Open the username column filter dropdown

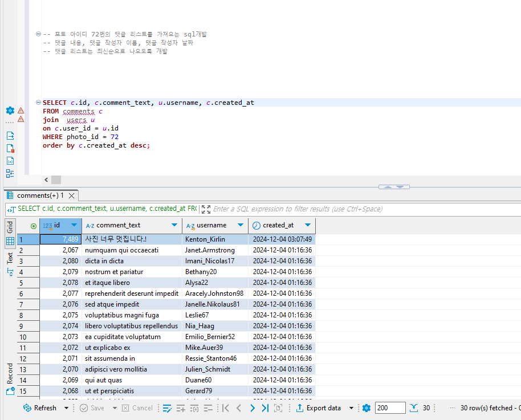click(x=241, y=225)
